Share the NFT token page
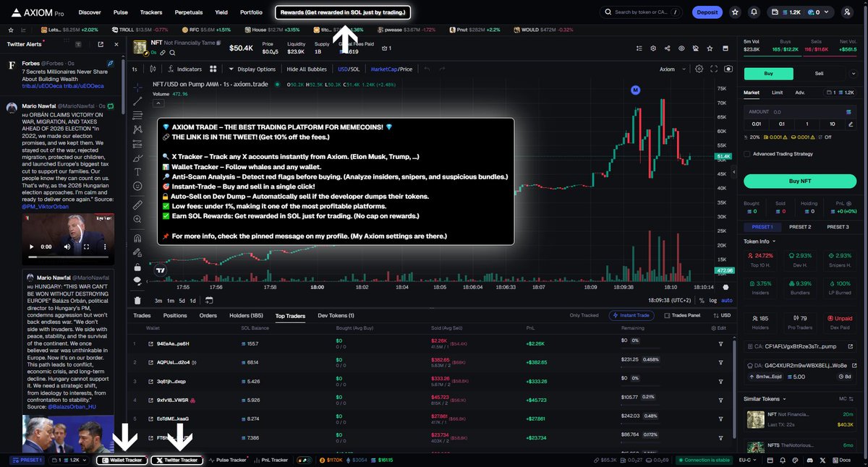The width and height of the screenshot is (868, 467). (666, 48)
